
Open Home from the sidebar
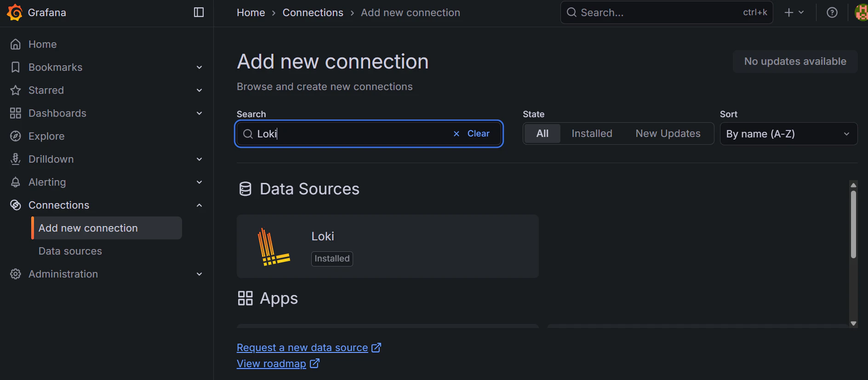pyautogui.click(x=42, y=44)
